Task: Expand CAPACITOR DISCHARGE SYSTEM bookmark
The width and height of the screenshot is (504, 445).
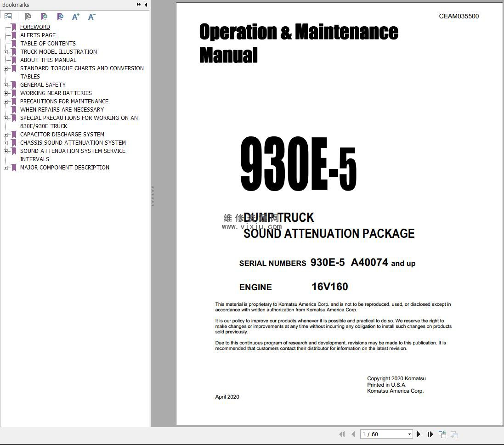Action: (x=6, y=135)
